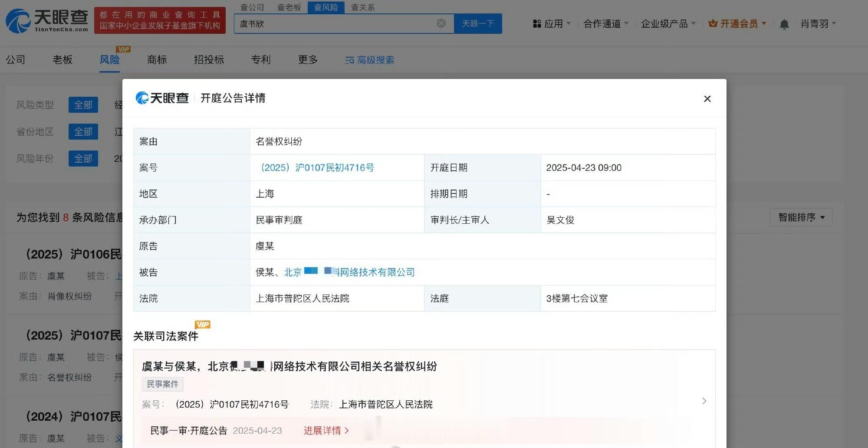
Task: Open defendant company link 北京…网络技术有限公司
Action: point(349,272)
